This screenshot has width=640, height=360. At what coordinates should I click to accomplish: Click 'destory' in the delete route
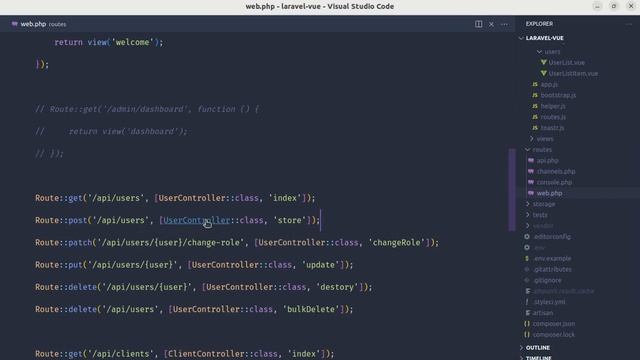pos(337,287)
